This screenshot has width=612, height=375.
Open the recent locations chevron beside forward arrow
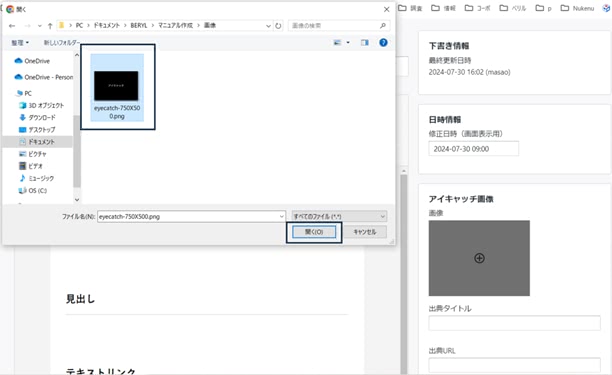pyautogui.click(x=39, y=26)
